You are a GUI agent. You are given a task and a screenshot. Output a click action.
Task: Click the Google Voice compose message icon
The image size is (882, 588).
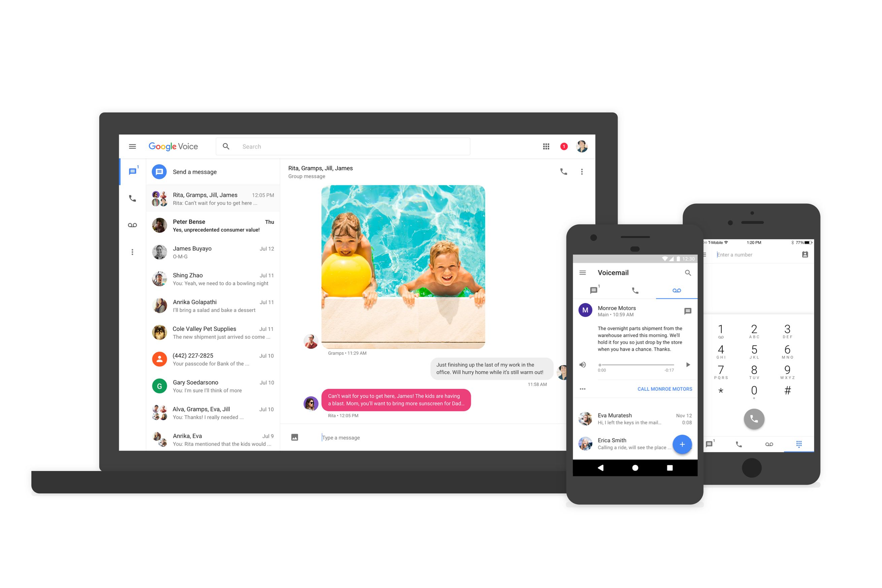[160, 172]
